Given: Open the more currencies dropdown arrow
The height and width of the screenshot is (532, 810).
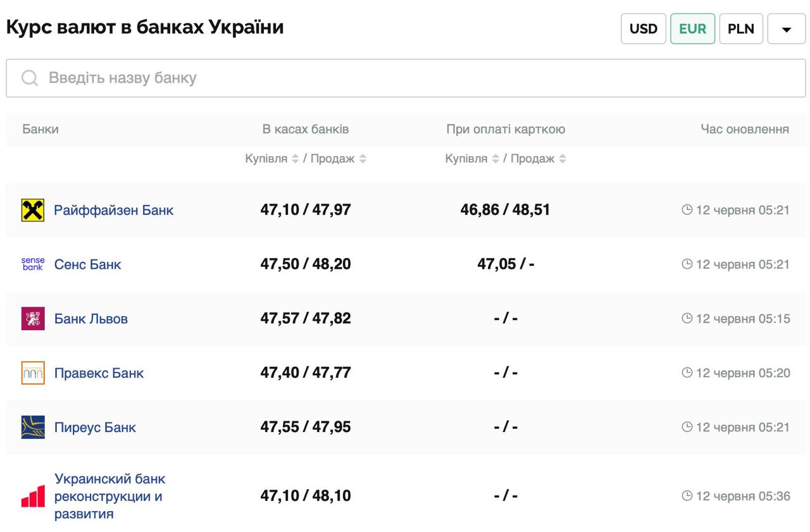Looking at the screenshot, I should (x=787, y=29).
